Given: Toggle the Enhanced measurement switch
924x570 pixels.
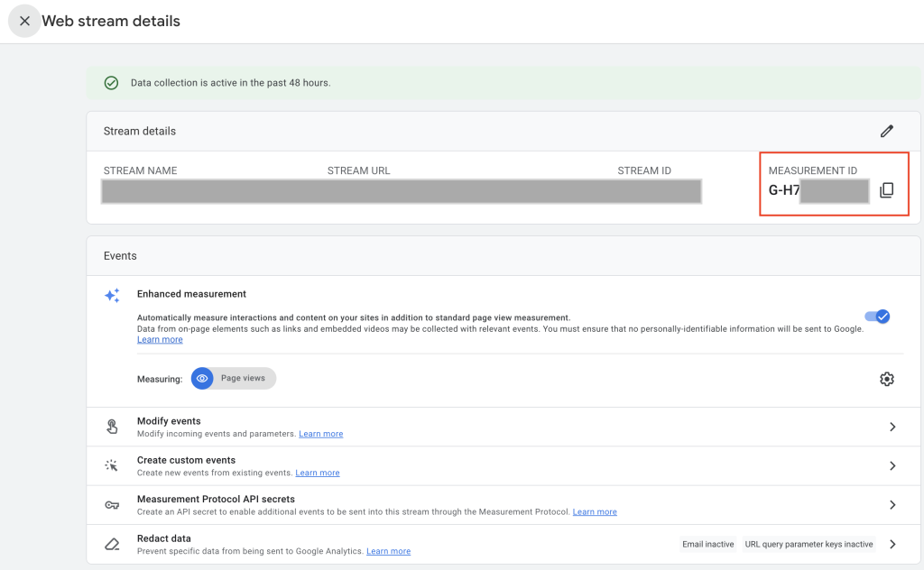Looking at the screenshot, I should pyautogui.click(x=877, y=317).
